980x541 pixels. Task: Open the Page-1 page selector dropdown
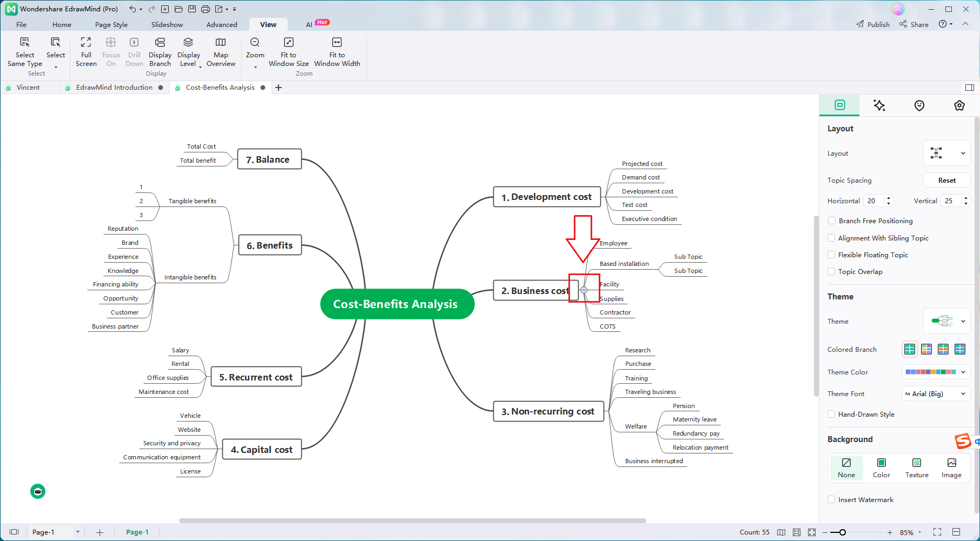(x=78, y=532)
